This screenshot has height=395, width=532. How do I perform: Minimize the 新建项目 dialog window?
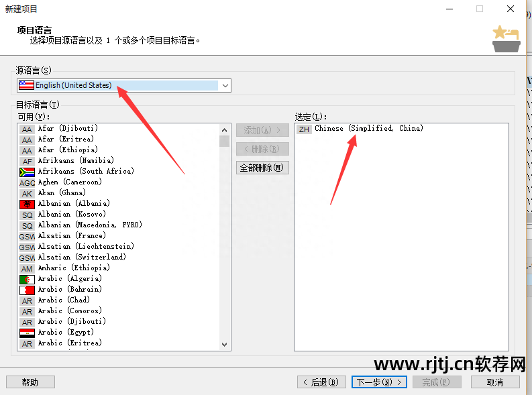(x=449, y=9)
